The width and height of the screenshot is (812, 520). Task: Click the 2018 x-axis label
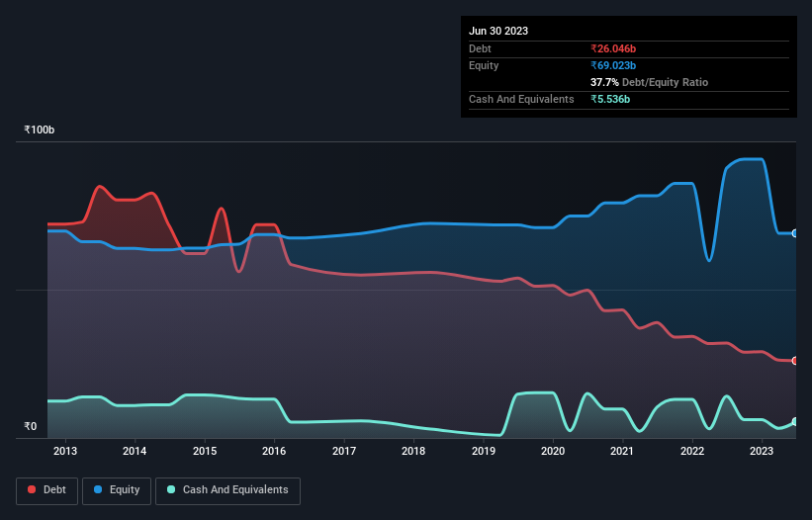click(x=413, y=451)
